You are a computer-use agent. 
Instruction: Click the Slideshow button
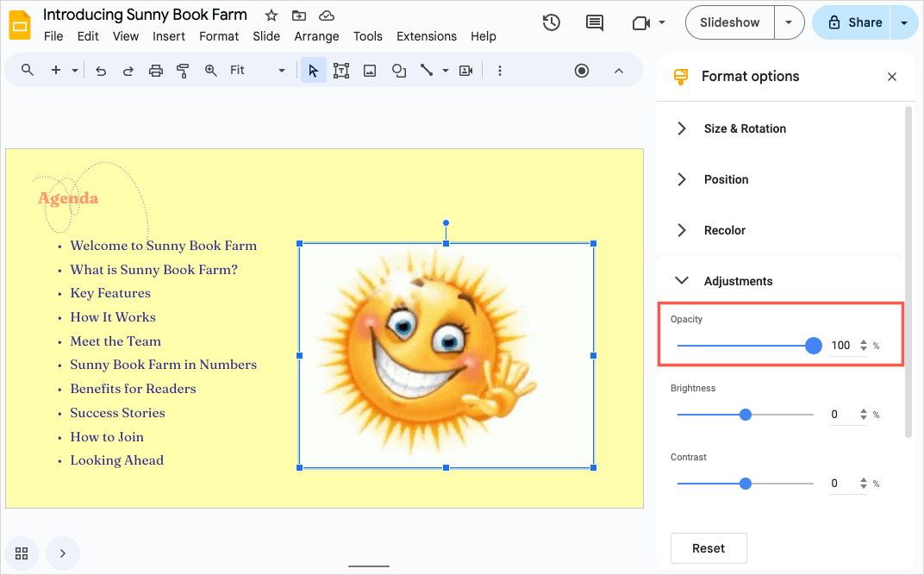click(730, 22)
